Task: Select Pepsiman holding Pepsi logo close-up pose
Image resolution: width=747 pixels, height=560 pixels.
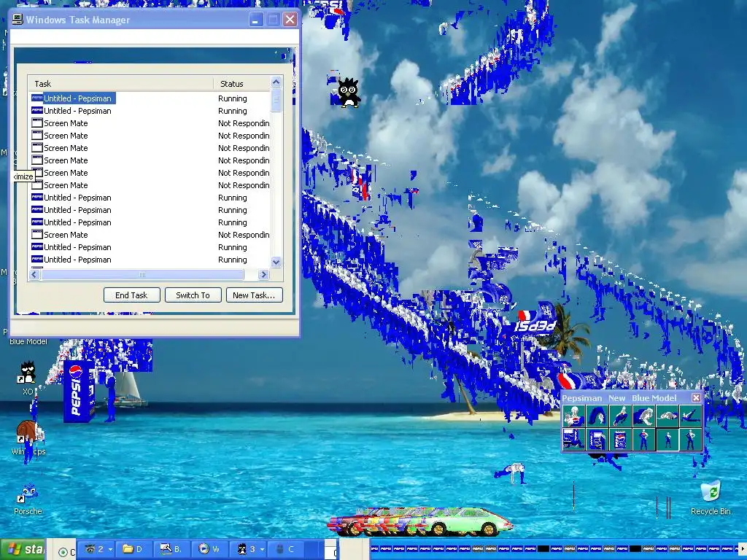Action: tap(573, 416)
